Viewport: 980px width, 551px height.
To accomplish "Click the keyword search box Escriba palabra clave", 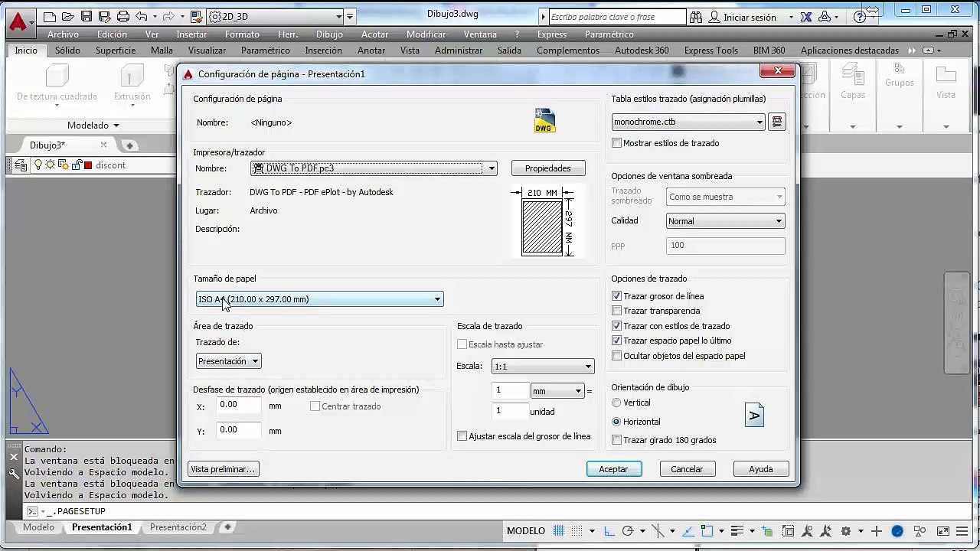I will pos(617,17).
